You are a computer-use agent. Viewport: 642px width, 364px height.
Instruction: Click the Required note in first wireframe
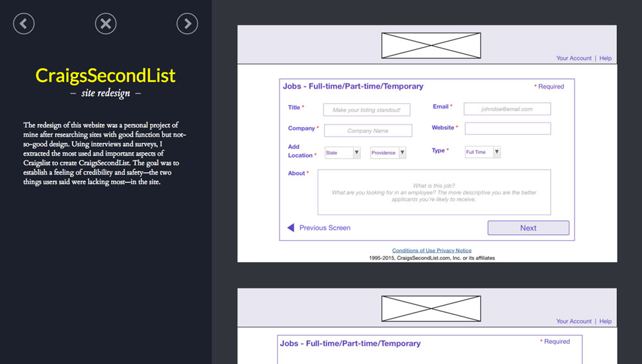coord(549,87)
